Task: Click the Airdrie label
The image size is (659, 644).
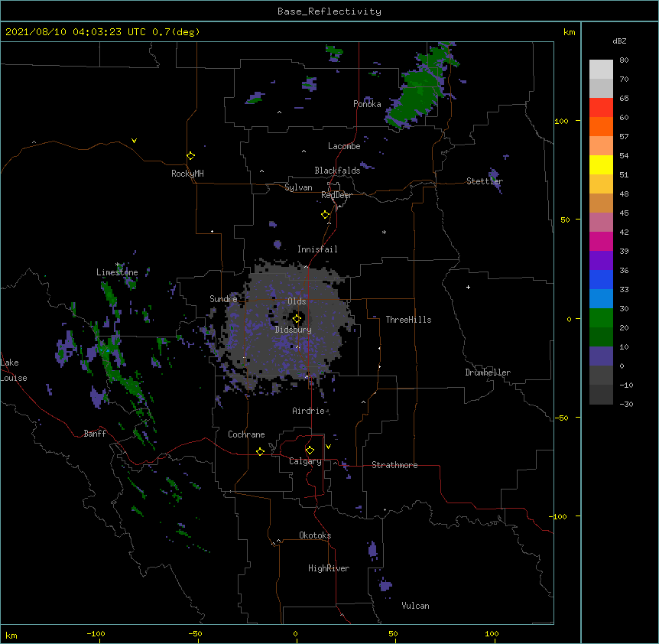Action: tap(309, 411)
